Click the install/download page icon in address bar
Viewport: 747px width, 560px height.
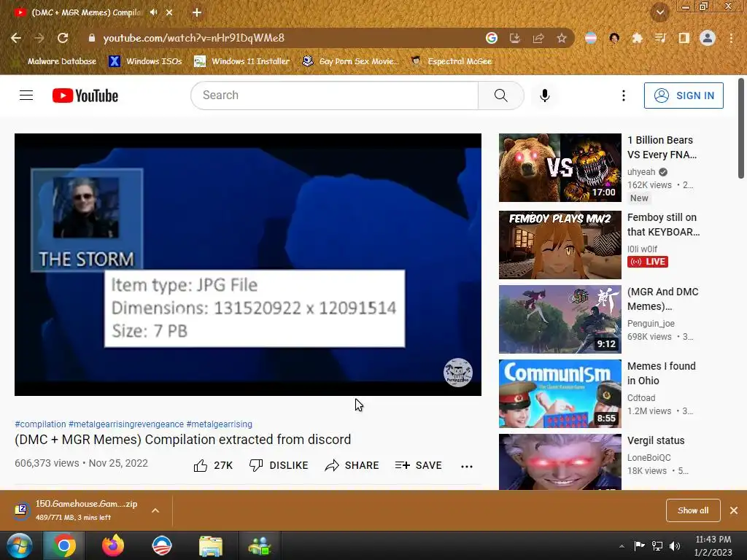coord(515,38)
